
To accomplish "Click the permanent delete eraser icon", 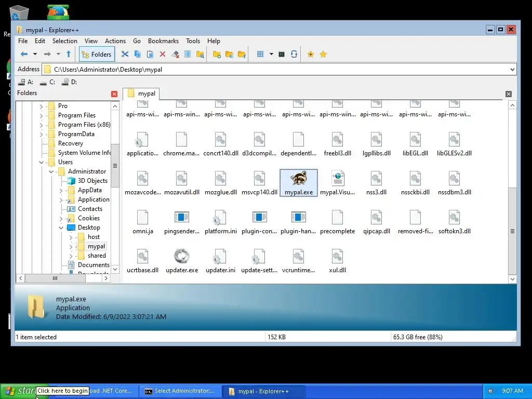I will pos(175,54).
